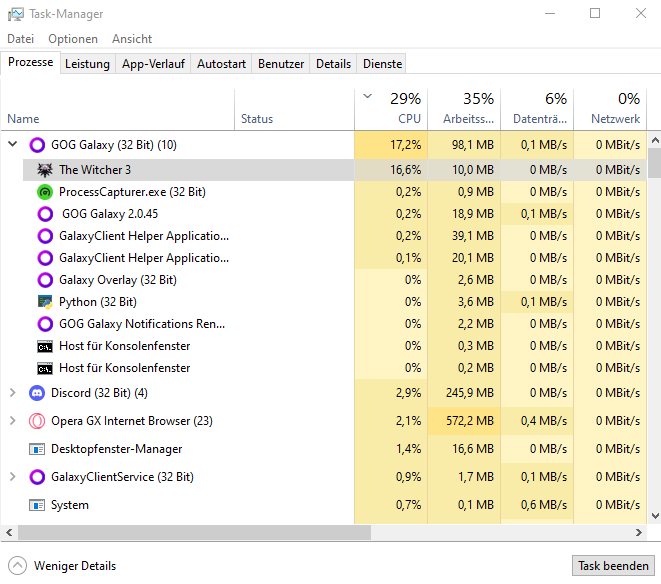Click the Python (32 Bit) icon

(45, 302)
